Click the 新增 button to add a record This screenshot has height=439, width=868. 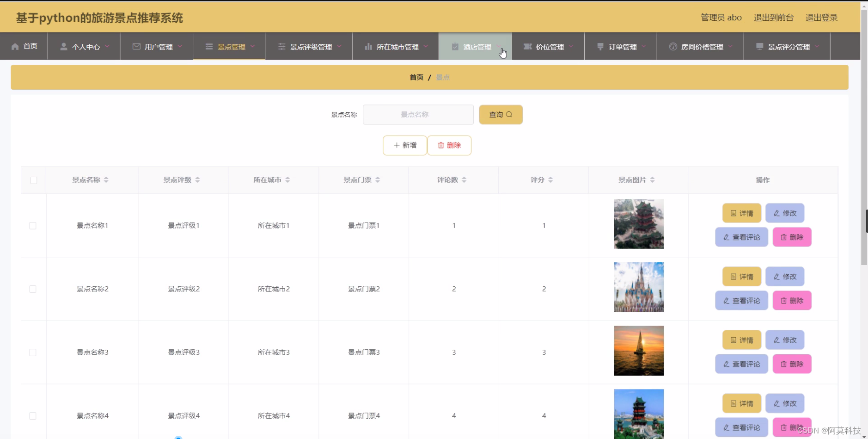[x=405, y=145]
